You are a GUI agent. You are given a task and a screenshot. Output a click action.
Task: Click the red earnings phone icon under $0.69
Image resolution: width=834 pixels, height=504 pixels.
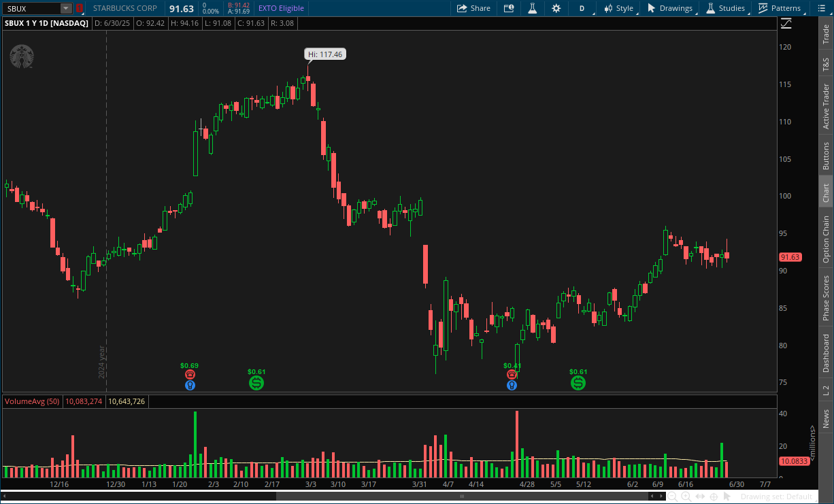point(190,375)
